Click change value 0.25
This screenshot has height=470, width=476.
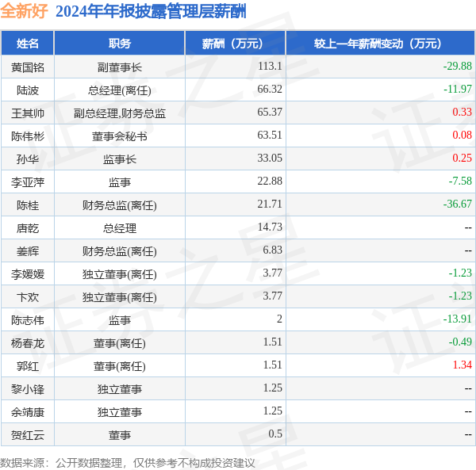(x=462, y=159)
